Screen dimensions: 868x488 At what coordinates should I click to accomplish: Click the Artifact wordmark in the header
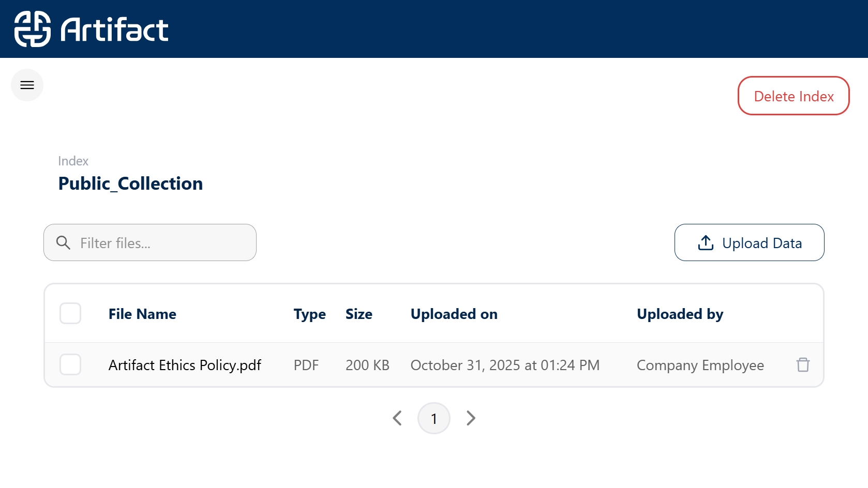(x=114, y=29)
